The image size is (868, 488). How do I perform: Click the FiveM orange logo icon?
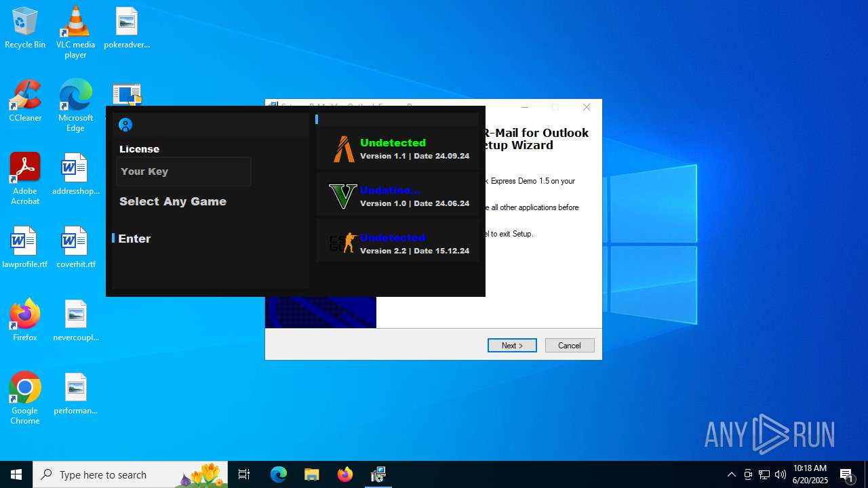[344, 149]
